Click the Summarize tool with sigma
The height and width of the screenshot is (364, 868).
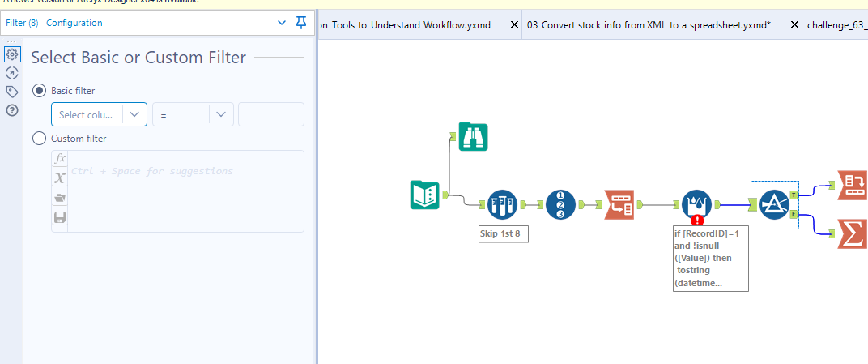pos(853,234)
